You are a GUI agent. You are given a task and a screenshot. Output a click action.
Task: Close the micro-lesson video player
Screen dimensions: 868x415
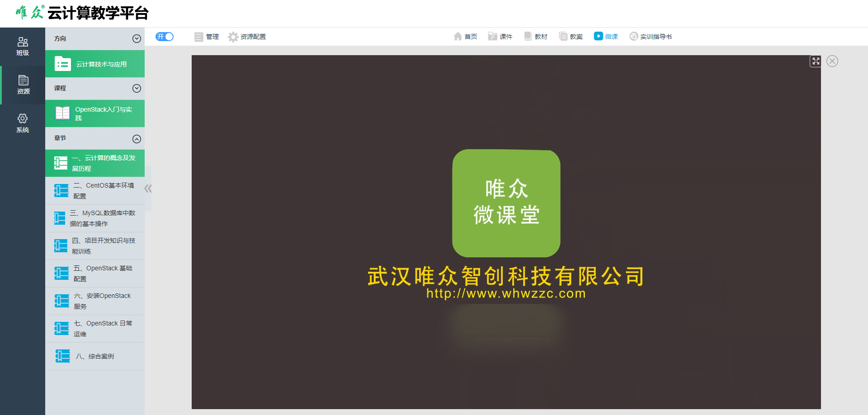pos(832,61)
